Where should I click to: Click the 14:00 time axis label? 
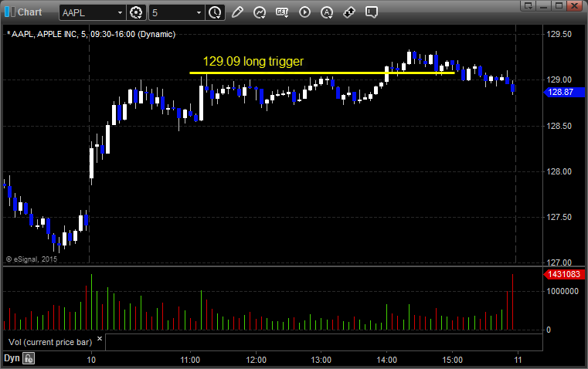tap(386, 360)
